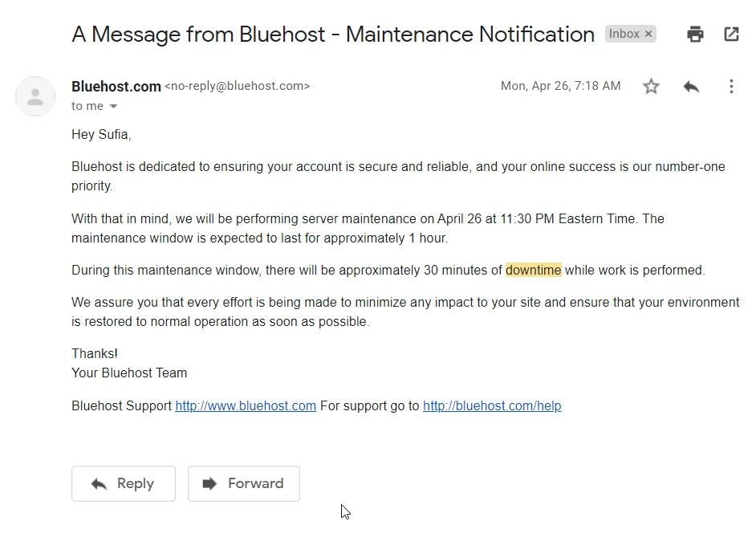Open the http://www.bluehost.com link
Image resolution: width=756 pixels, height=558 pixels.
tap(246, 406)
